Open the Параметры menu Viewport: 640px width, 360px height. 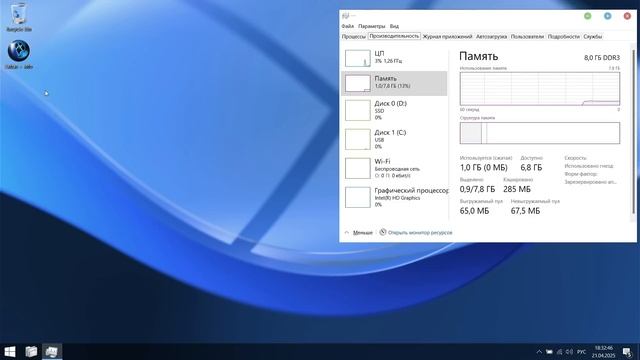coord(371,26)
